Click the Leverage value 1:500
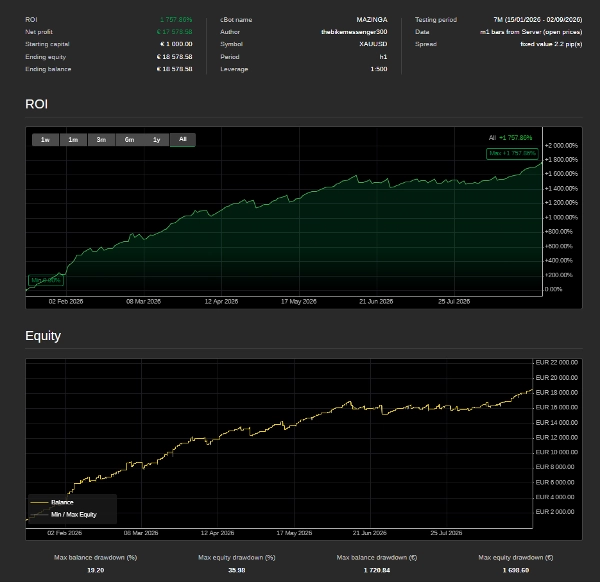The image size is (600, 582). click(379, 69)
